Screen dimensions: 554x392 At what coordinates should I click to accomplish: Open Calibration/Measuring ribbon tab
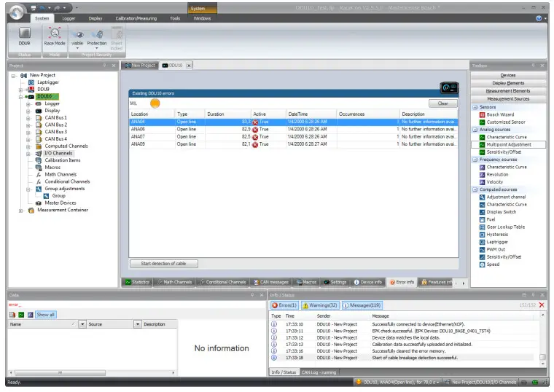pyautogui.click(x=136, y=18)
